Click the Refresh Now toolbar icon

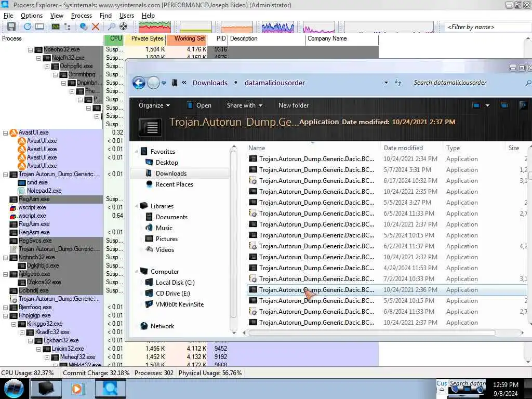(27, 26)
